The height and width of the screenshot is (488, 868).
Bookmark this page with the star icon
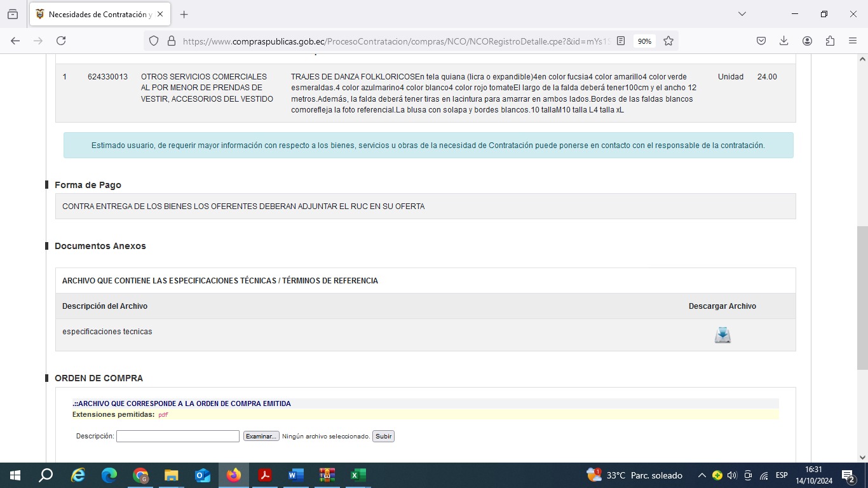coord(668,41)
